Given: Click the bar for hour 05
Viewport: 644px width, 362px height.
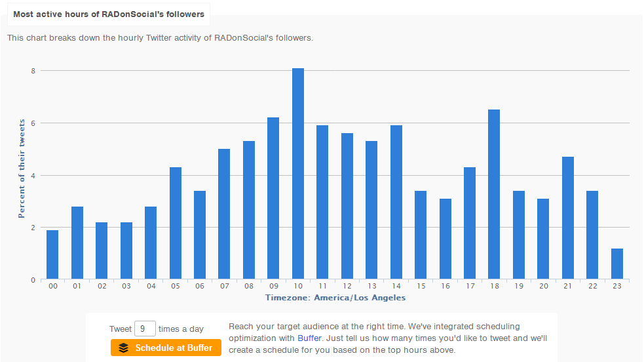Looking at the screenshot, I should (x=176, y=224).
